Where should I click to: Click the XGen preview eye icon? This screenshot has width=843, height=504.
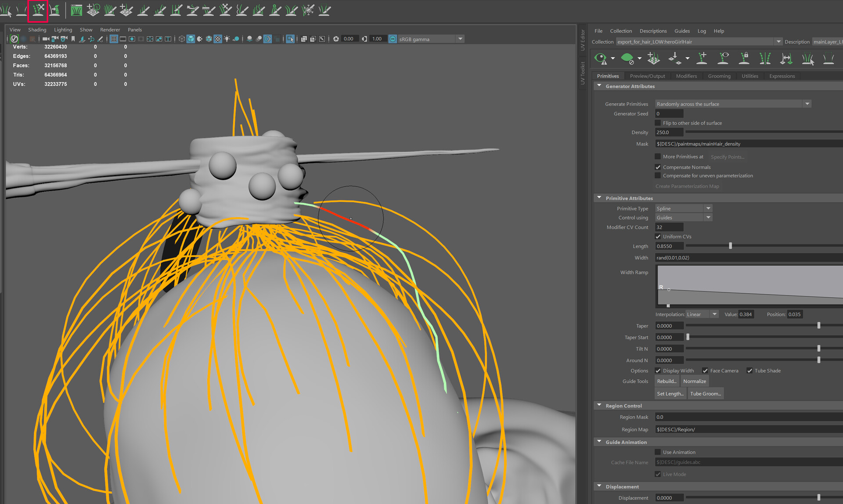(600, 58)
